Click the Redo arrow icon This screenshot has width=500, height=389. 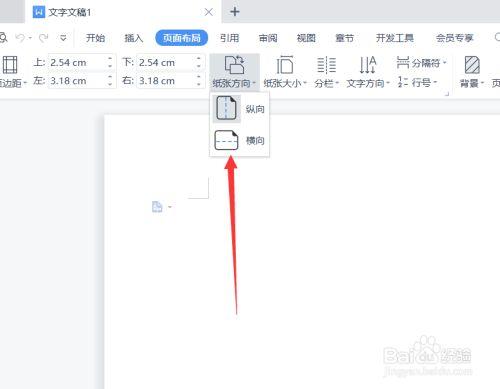point(43,38)
